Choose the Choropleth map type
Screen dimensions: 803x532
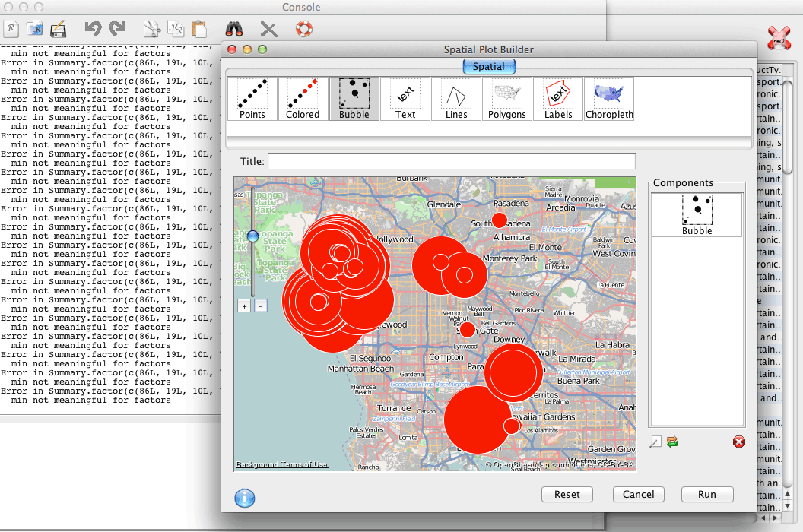click(609, 99)
